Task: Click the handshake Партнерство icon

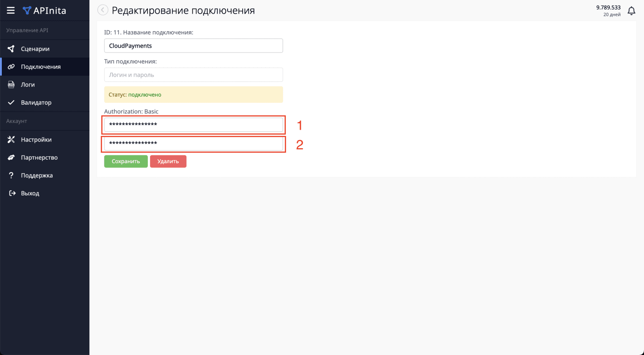Action: click(11, 157)
